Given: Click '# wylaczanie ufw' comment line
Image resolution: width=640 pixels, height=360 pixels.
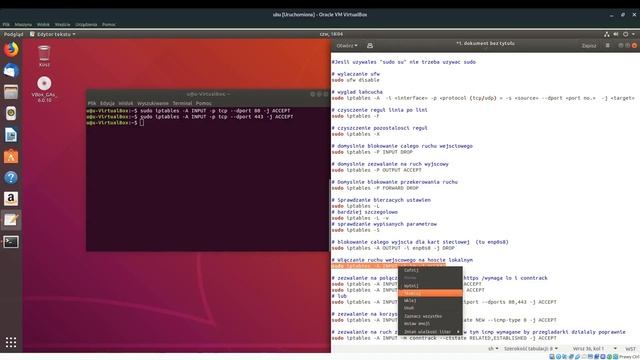Looking at the screenshot, I should (356, 74).
